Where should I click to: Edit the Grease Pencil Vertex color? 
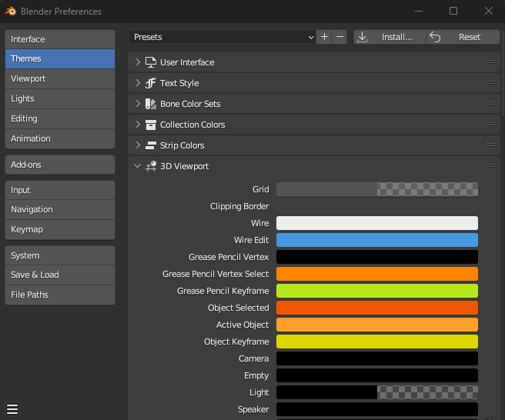(376, 257)
